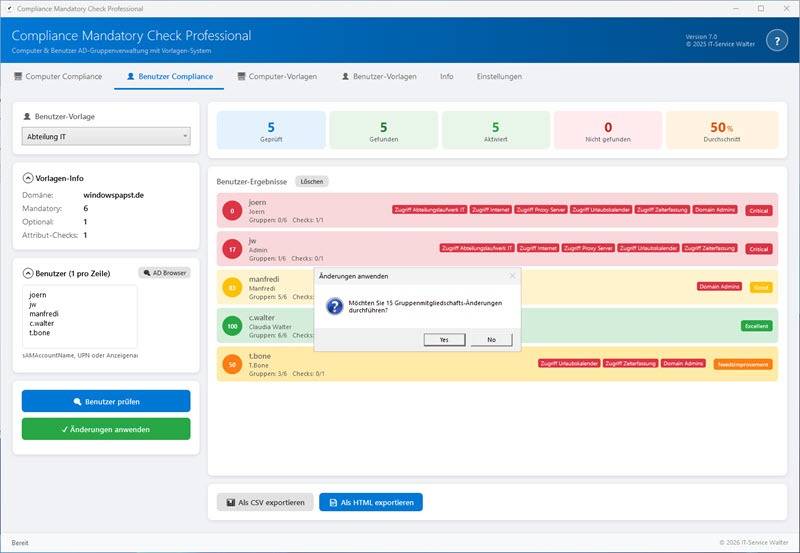
Task: Click inside the user names text box
Action: tap(80, 315)
